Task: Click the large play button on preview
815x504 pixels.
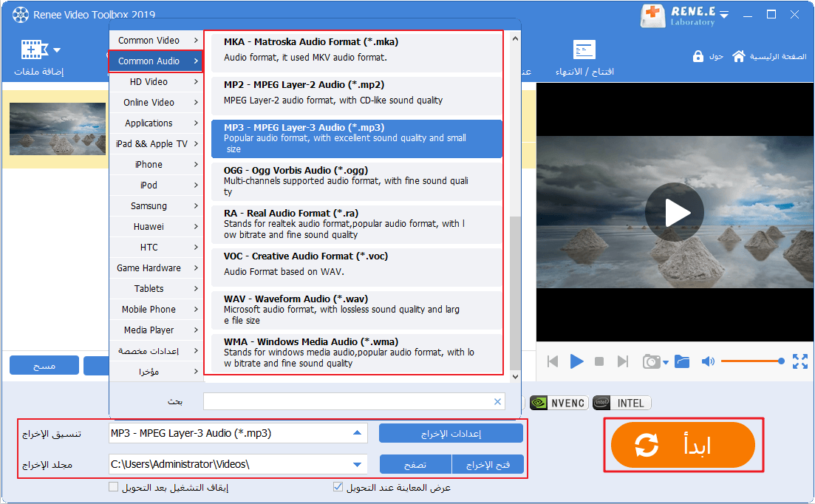Action: (674, 212)
